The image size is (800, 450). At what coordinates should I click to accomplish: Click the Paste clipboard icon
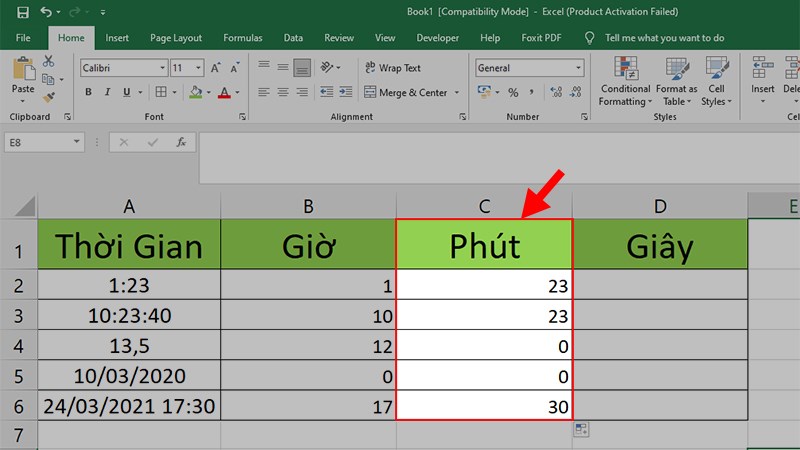point(23,68)
